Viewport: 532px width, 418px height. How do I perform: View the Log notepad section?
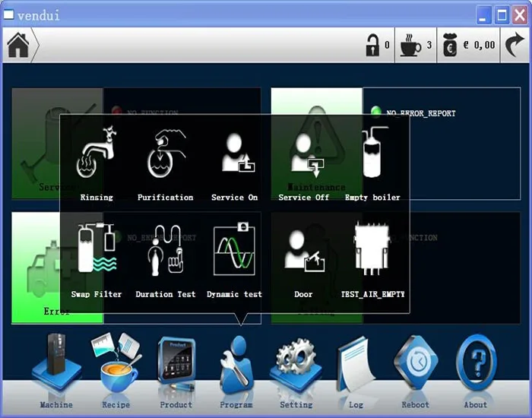356,366
